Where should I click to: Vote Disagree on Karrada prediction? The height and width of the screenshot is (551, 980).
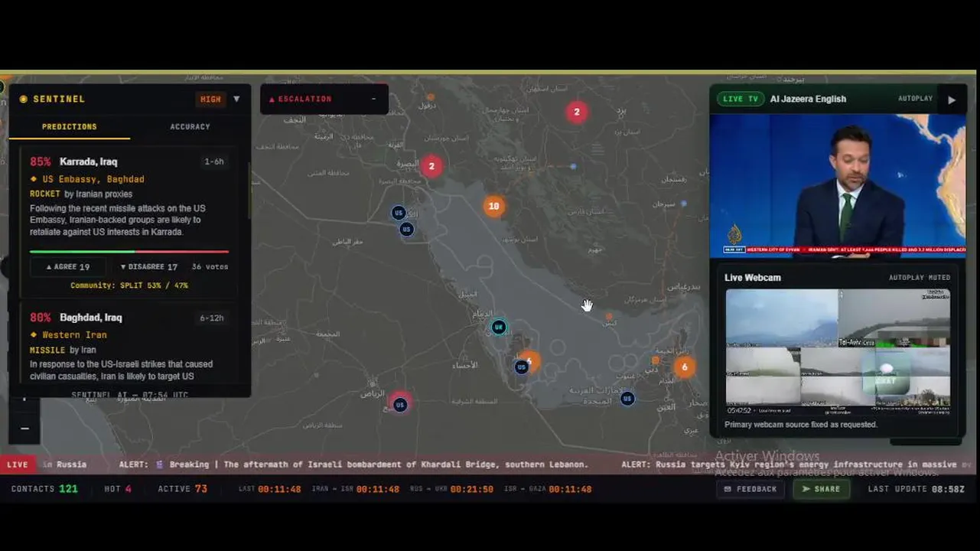149,267
